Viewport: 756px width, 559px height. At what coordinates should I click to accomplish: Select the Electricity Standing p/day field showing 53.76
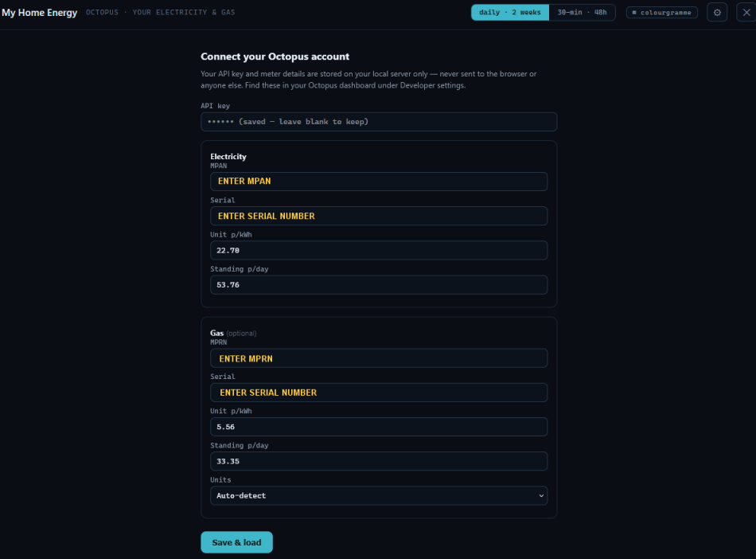pyautogui.click(x=379, y=284)
